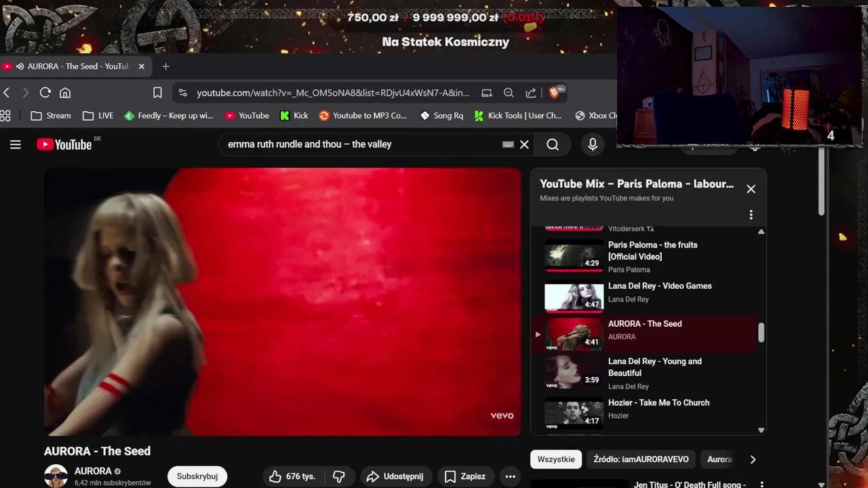Viewport: 868px width, 488px height.
Task: Open the Youtube to MP3 Converter bookmark
Action: click(363, 116)
